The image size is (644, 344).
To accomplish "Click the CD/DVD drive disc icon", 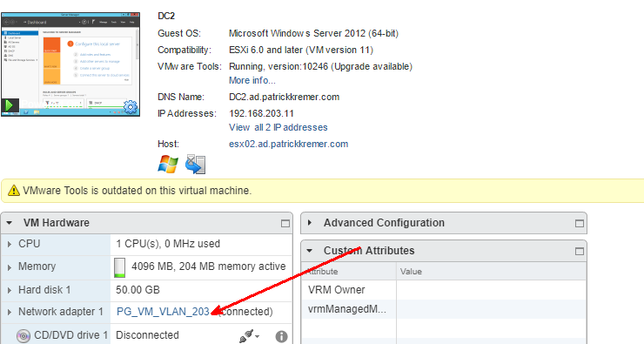I will [23, 336].
